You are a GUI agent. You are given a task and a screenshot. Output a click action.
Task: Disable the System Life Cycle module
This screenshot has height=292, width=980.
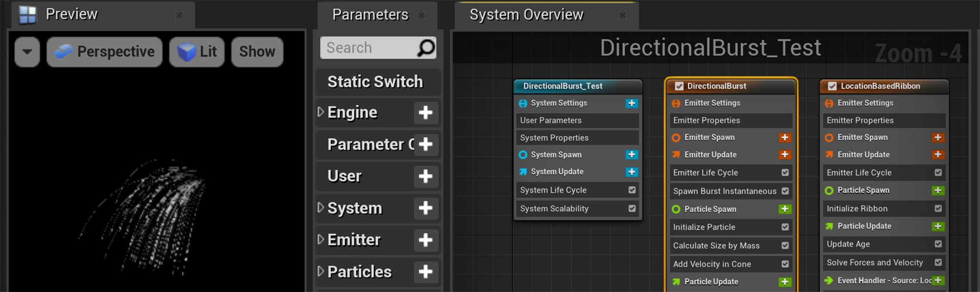(632, 190)
